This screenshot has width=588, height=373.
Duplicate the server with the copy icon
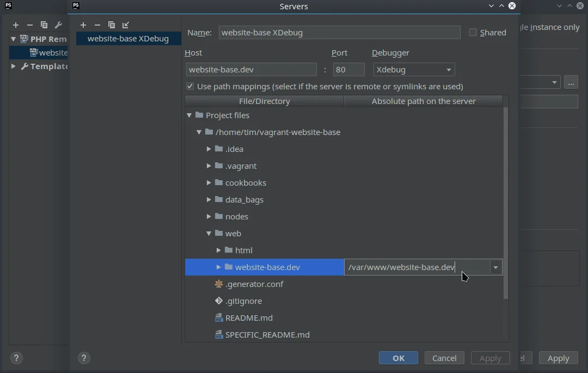click(111, 25)
